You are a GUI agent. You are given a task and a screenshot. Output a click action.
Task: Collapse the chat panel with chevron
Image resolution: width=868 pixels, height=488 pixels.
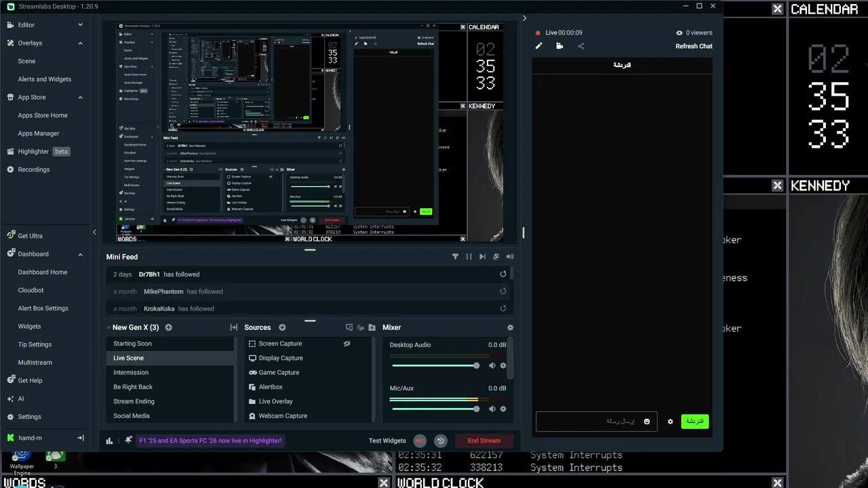[524, 18]
